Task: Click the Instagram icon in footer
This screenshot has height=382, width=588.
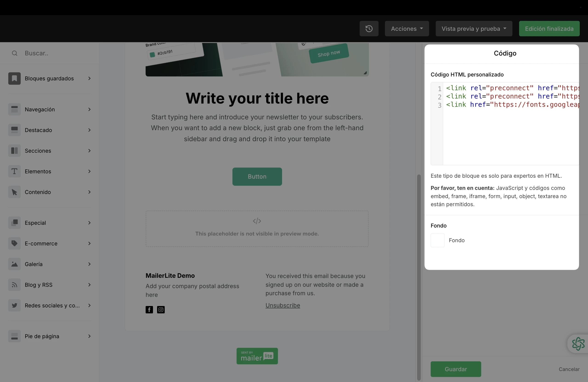Action: click(x=161, y=310)
